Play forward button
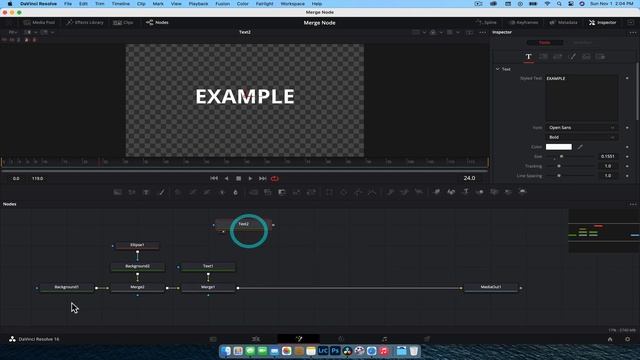Screen dimensions: 640x360 click(x=250, y=178)
